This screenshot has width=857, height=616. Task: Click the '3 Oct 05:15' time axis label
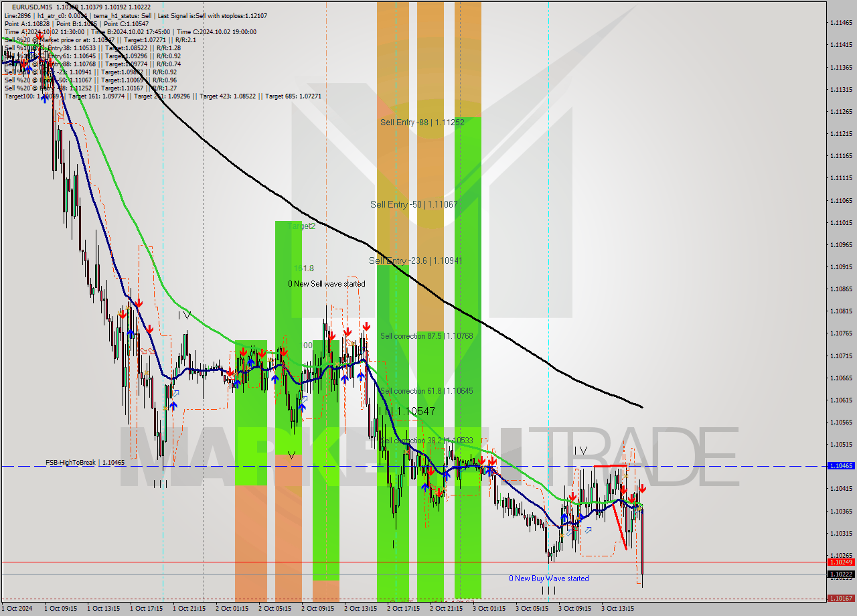click(532, 609)
